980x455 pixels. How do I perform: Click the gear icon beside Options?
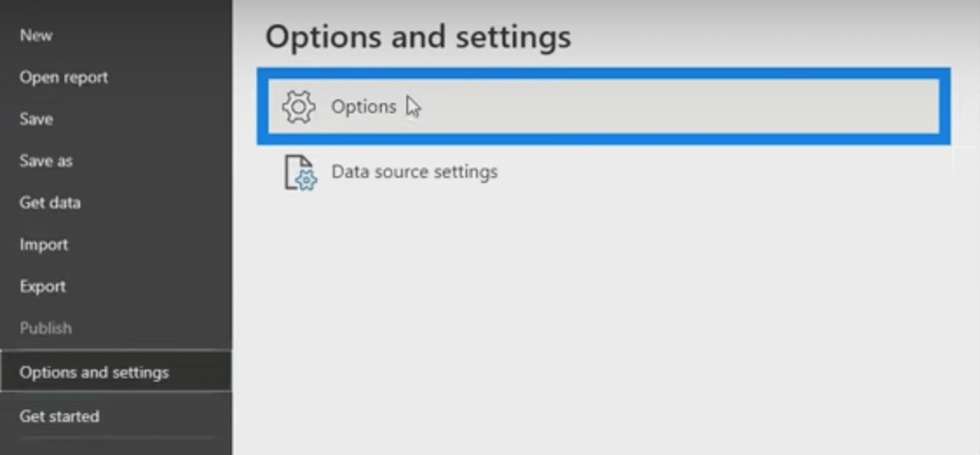(x=299, y=107)
